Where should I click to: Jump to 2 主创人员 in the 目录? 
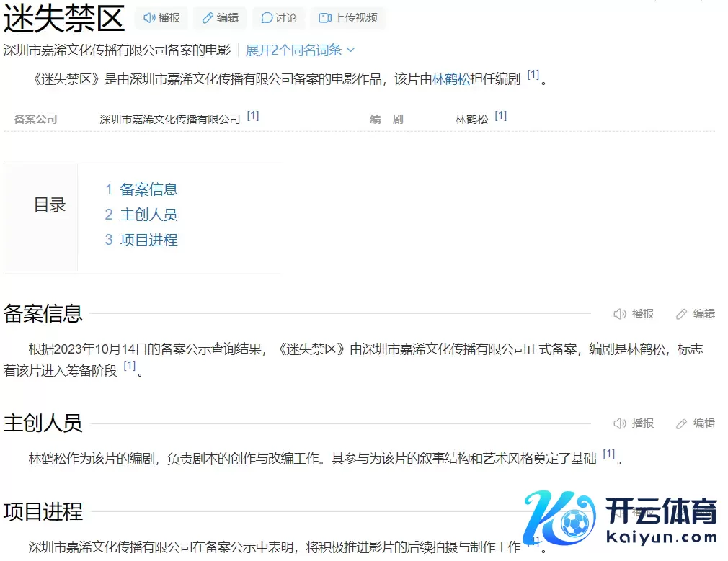pyautogui.click(x=141, y=215)
